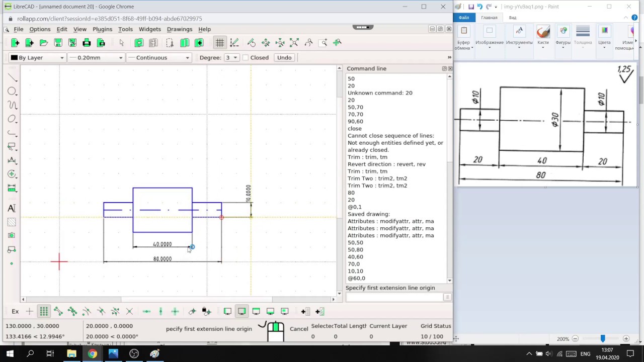Open the Ellipse tools in left toolbar
This screenshot has width=644, height=362.
(12, 119)
